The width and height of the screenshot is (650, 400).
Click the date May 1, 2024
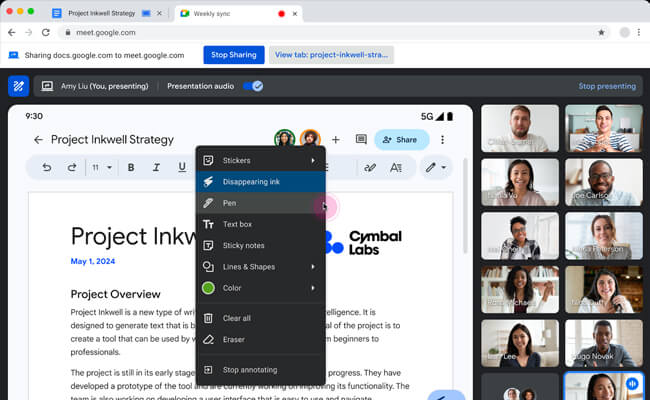93,261
